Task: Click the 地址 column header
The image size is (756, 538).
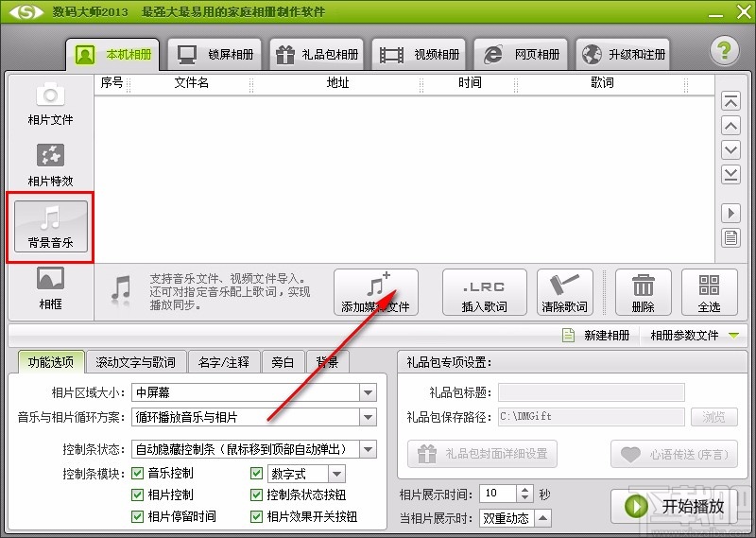Action: tap(337, 83)
